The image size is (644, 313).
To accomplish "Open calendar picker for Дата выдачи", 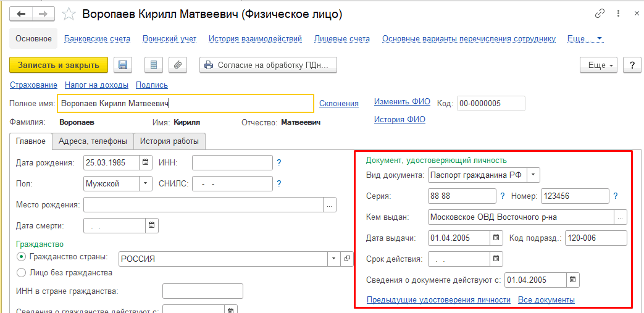I will (496, 238).
